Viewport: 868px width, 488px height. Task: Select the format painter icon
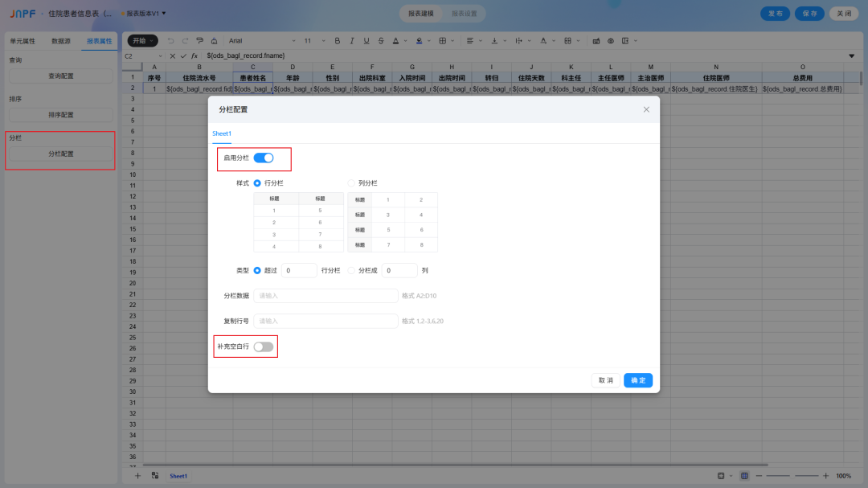pos(200,41)
